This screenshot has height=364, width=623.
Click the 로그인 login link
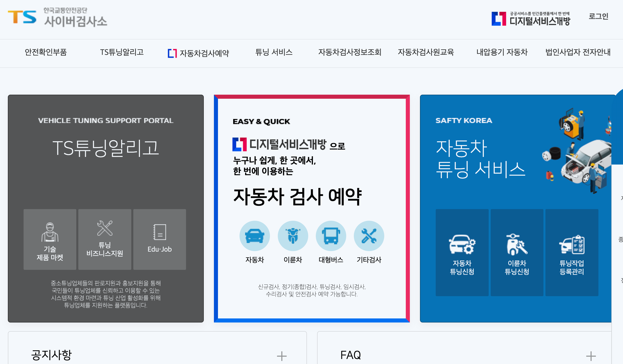tap(598, 16)
